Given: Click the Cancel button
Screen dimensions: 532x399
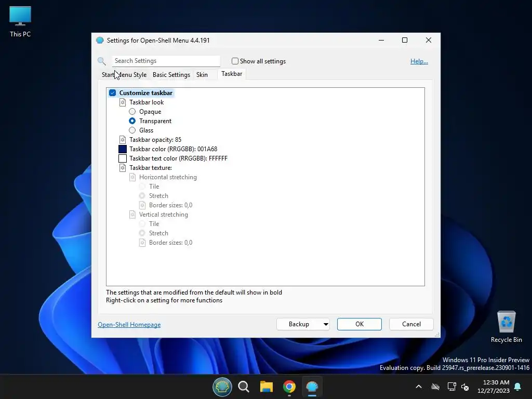Looking at the screenshot, I should click(x=411, y=324).
